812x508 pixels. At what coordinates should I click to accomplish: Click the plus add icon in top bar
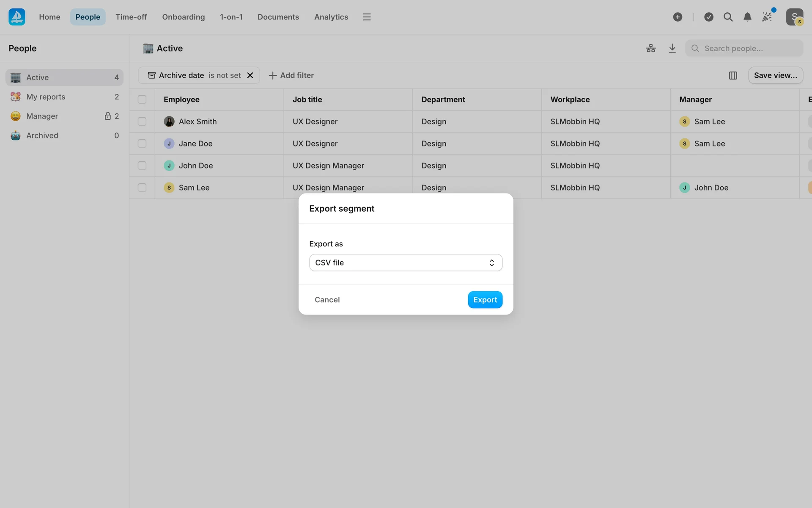pos(678,17)
